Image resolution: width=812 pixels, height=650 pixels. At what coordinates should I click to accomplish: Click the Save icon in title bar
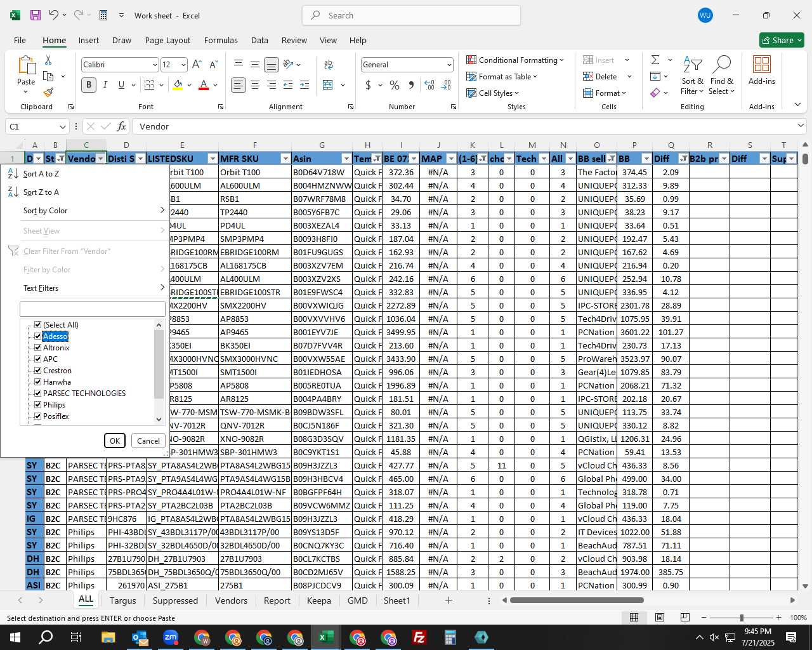[36, 15]
